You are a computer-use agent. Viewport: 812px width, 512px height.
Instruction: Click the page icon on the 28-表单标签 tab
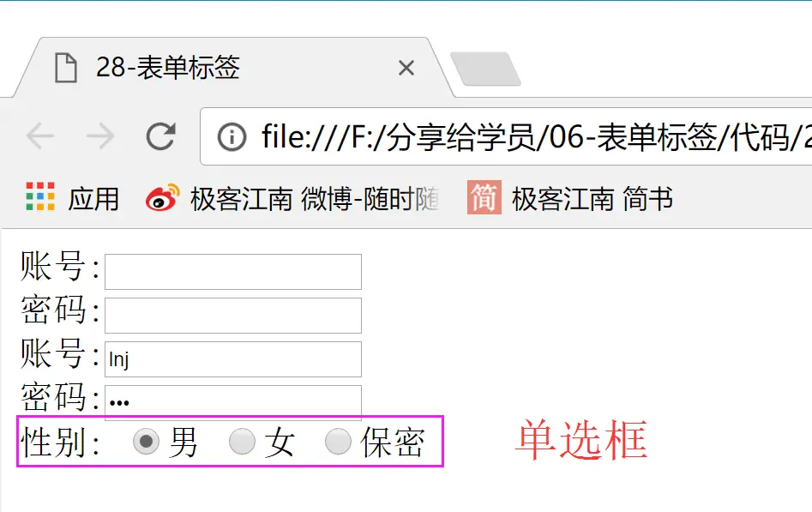pos(66,68)
